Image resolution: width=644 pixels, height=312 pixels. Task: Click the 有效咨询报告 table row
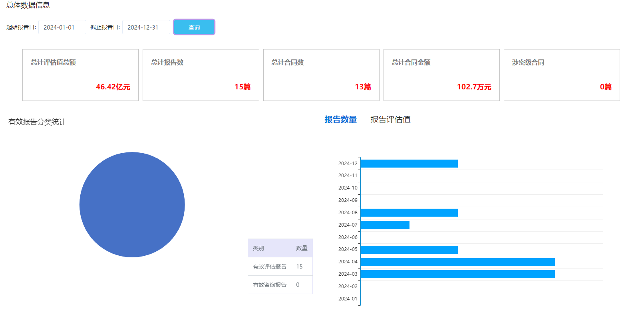280,285
